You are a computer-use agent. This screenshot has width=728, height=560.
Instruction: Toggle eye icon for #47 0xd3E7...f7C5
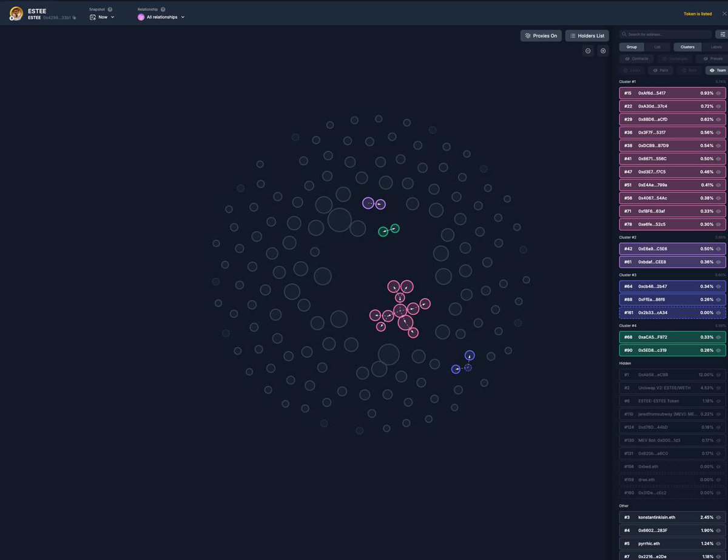[718, 172]
